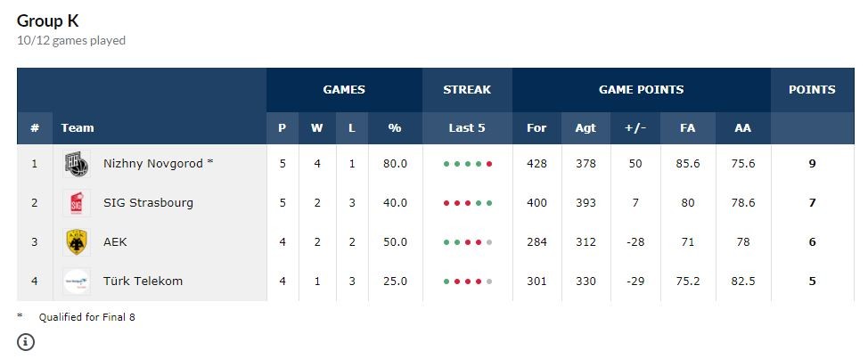This screenshot has height=359, width=868.
Task: Open the SIG Strasbourg team link
Action: [x=148, y=203]
